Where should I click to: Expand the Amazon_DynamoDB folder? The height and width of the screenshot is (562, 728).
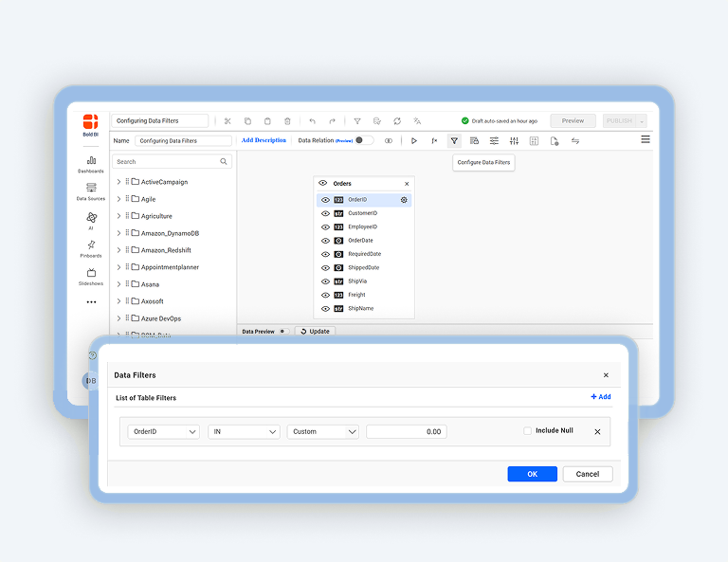(x=118, y=233)
